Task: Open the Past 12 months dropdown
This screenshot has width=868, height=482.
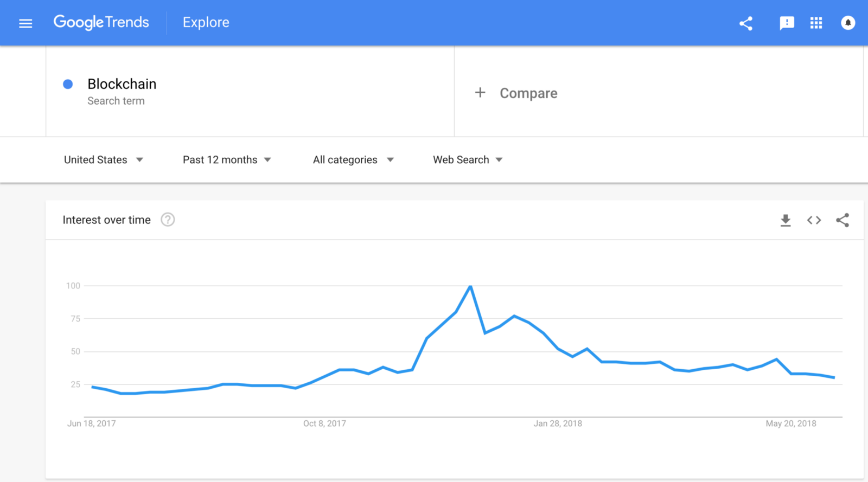Action: [x=226, y=159]
